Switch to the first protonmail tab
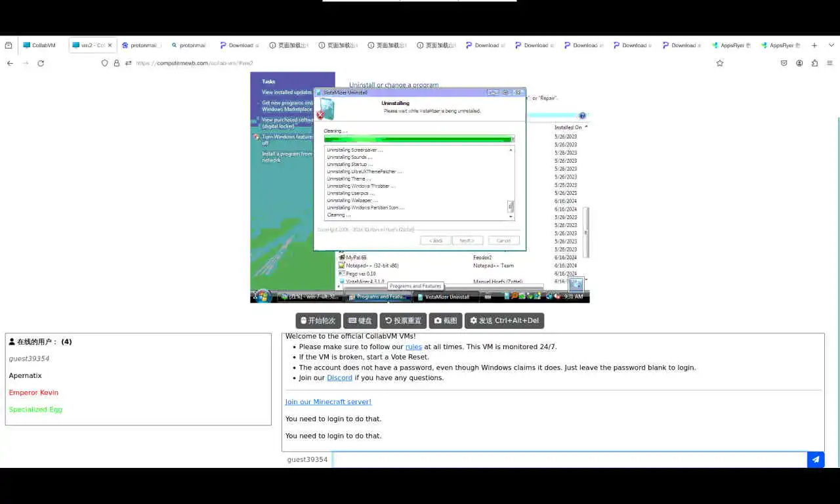The width and height of the screenshot is (840, 504). pos(141,45)
